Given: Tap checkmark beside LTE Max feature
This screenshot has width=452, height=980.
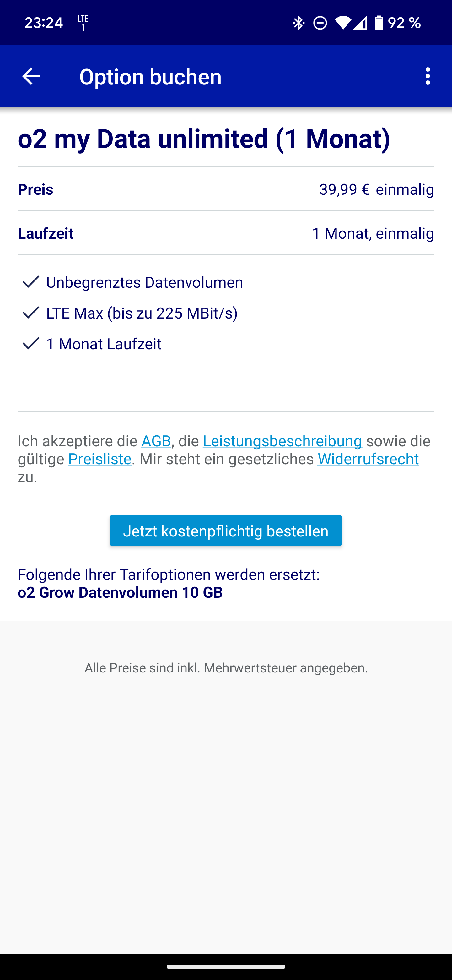Looking at the screenshot, I should coord(31,313).
